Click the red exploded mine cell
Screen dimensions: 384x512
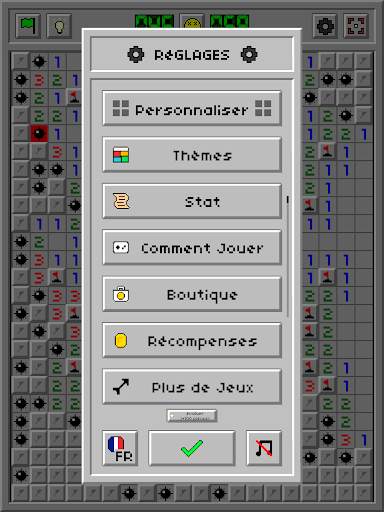click(39, 134)
